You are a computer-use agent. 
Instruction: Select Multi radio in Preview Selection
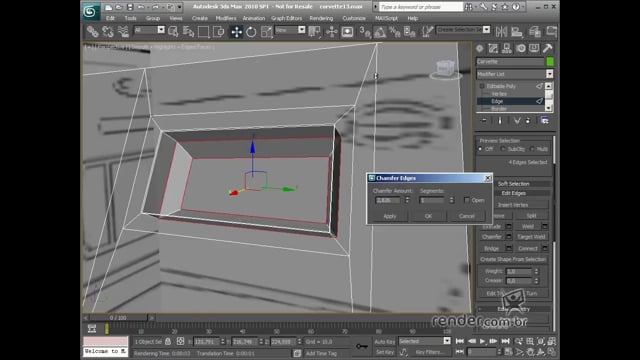point(532,149)
